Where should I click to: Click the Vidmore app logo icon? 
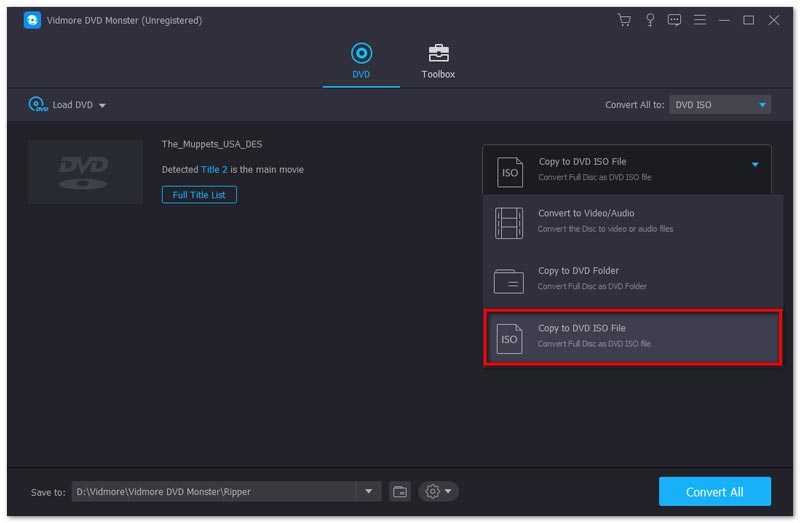[32, 20]
